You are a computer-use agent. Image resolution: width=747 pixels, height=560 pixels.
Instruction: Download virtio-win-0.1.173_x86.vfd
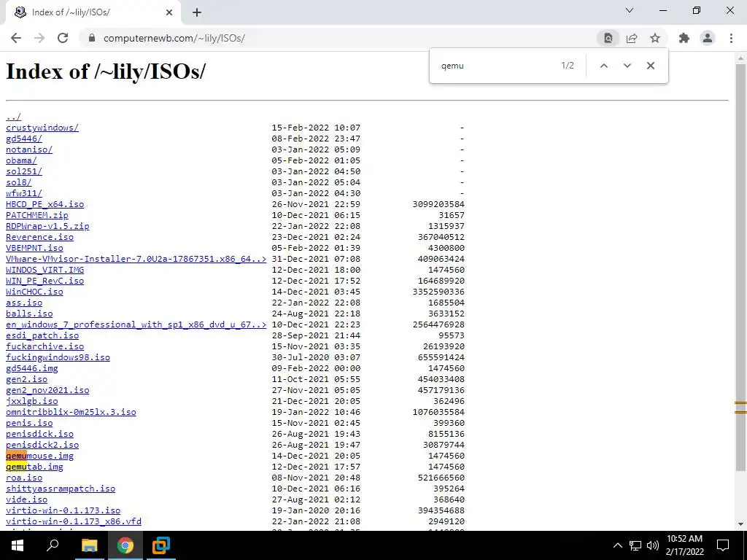[x=74, y=522]
